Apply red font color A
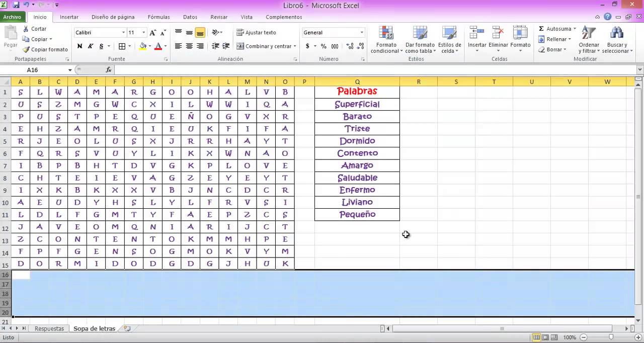 click(x=158, y=46)
